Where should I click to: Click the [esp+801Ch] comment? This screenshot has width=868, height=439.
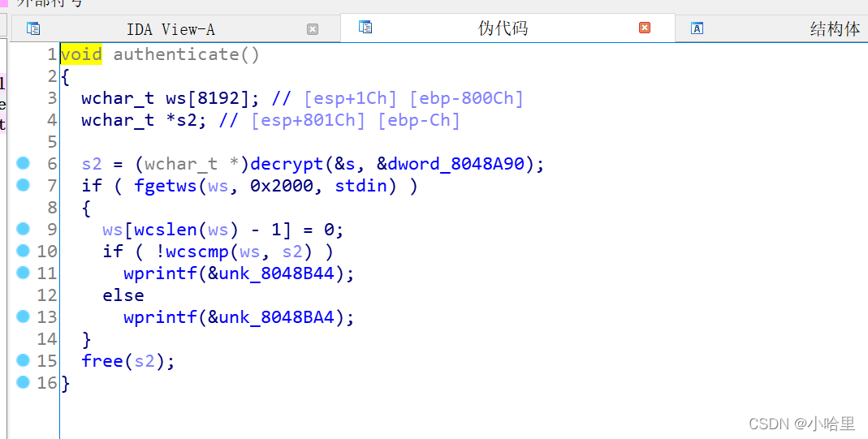[308, 120]
